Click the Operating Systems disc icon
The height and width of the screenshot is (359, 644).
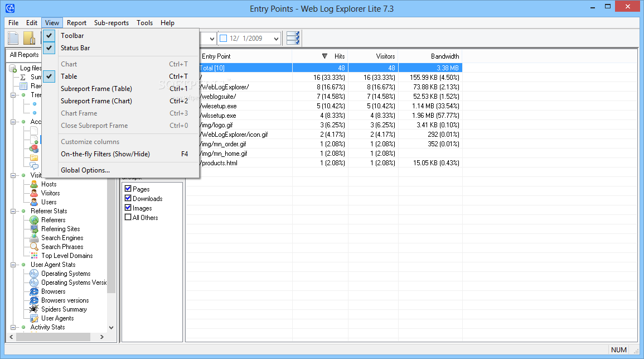[34, 274]
